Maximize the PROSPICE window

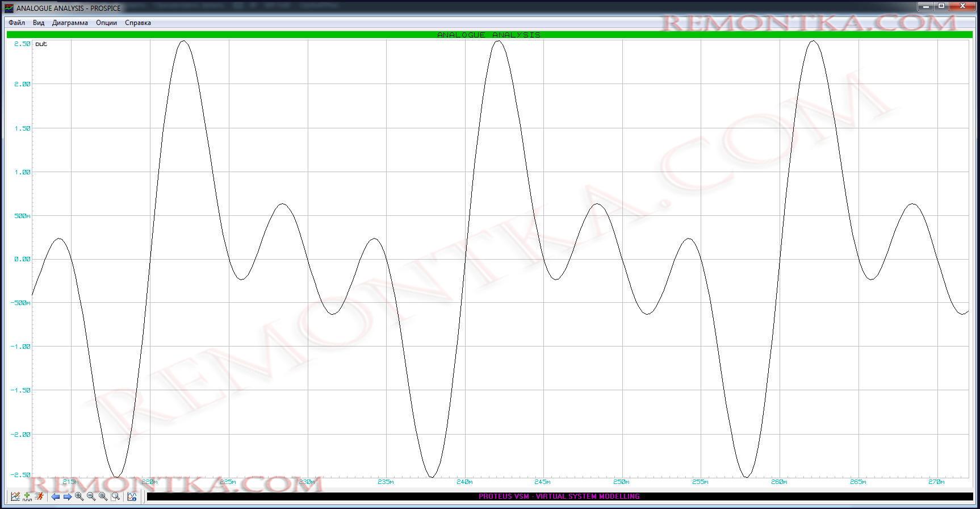pos(941,6)
